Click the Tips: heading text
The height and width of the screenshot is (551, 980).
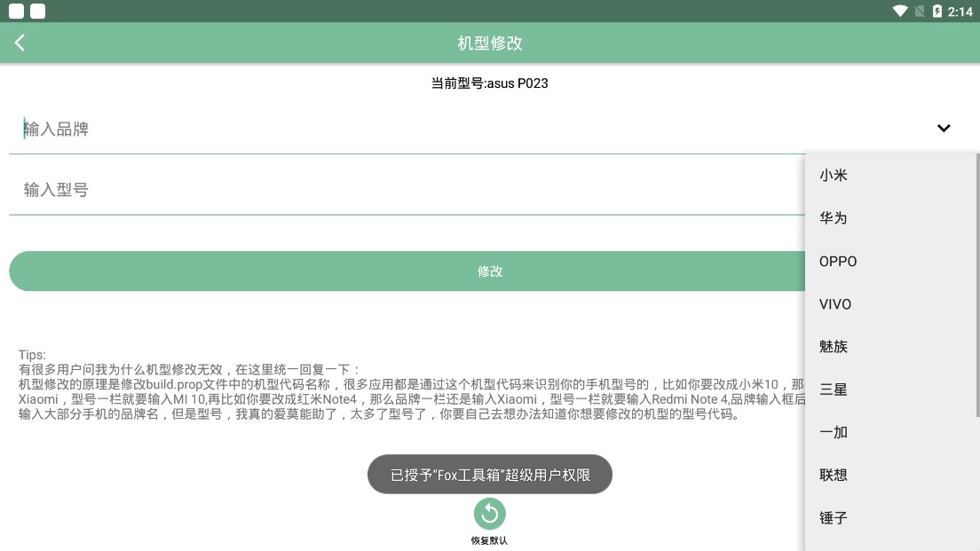point(32,355)
